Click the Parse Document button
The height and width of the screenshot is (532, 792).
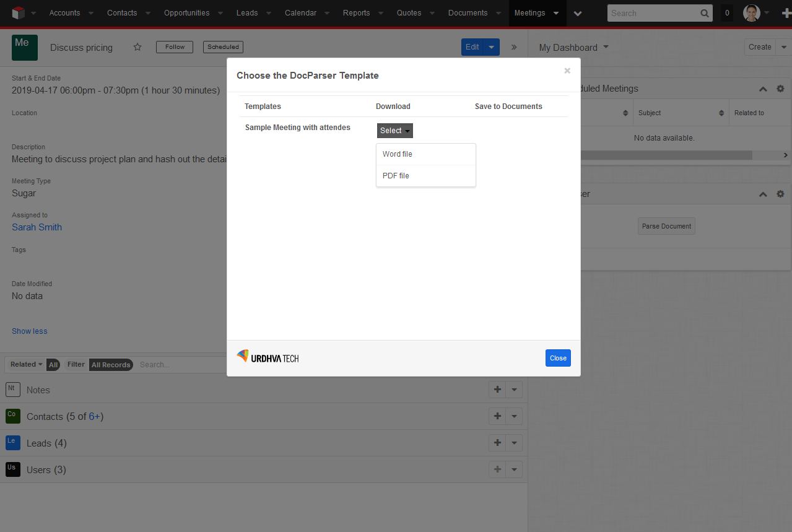click(666, 225)
